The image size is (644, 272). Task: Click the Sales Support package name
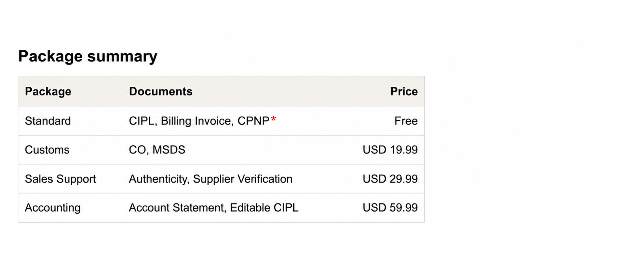tap(60, 179)
